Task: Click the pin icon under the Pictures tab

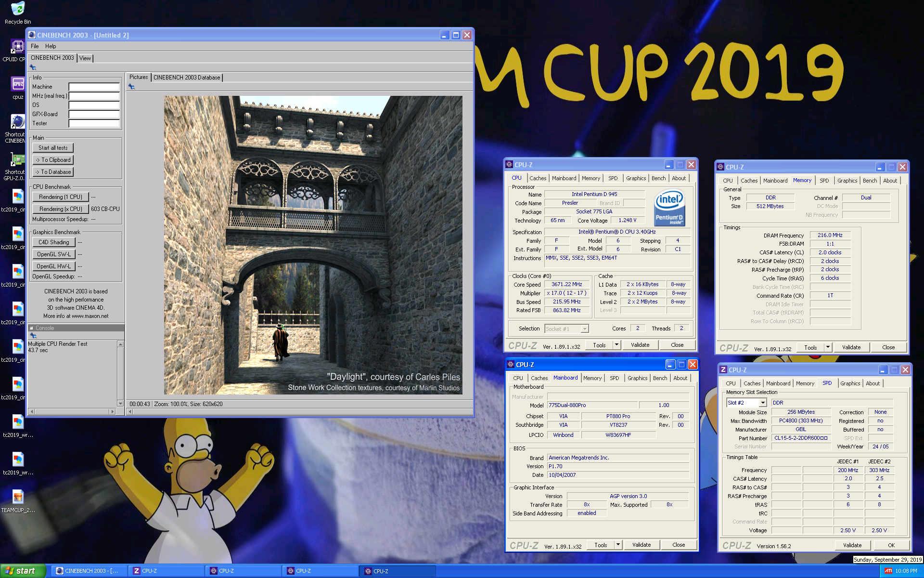Action: click(x=131, y=87)
